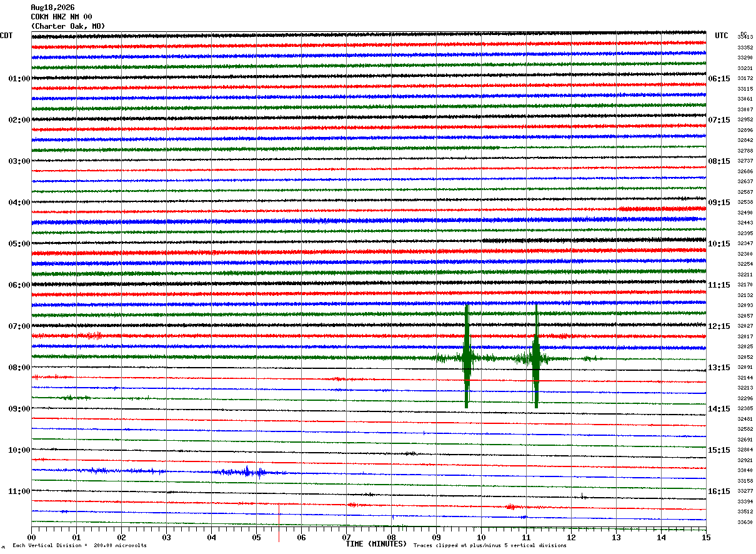Click the 14:15 UTC time label
Viewport: 756px width, 554px height.
click(719, 409)
